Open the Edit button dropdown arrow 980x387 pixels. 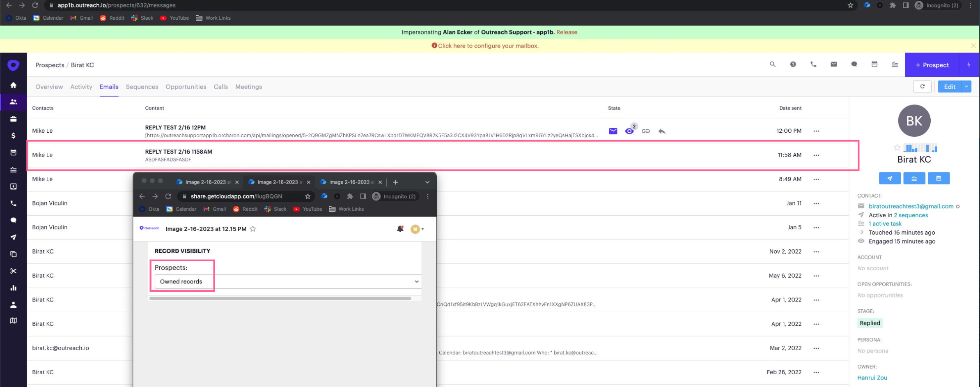(966, 87)
